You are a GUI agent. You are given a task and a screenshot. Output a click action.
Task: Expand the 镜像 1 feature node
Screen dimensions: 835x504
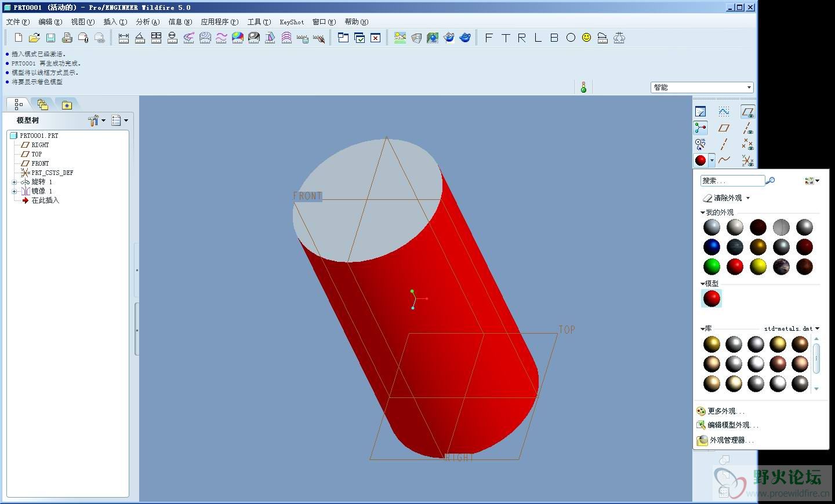(x=14, y=191)
